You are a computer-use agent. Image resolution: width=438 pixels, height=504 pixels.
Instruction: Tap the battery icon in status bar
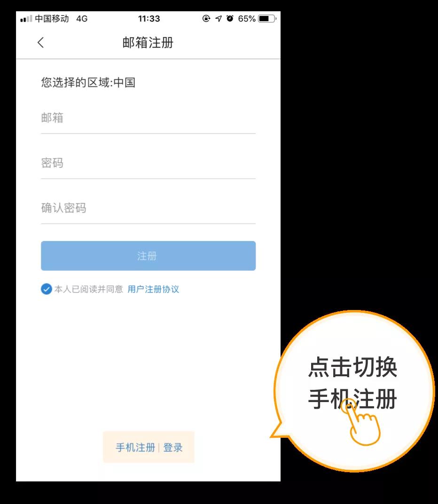267,18
